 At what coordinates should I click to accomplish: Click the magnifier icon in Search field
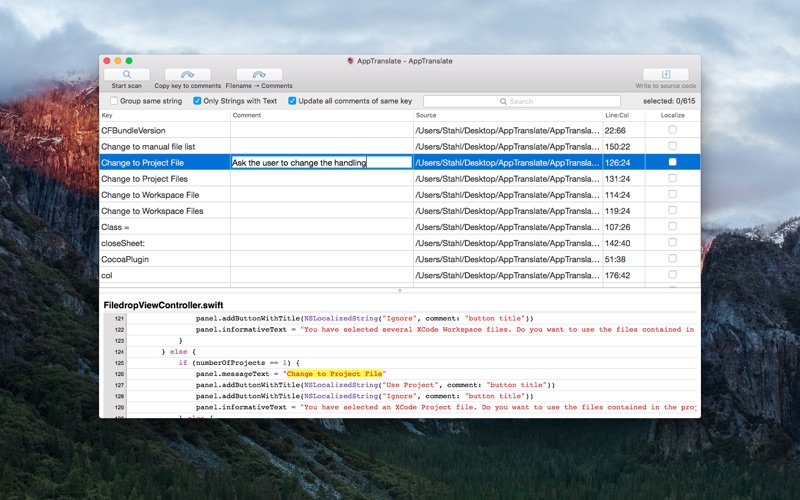[x=503, y=102]
